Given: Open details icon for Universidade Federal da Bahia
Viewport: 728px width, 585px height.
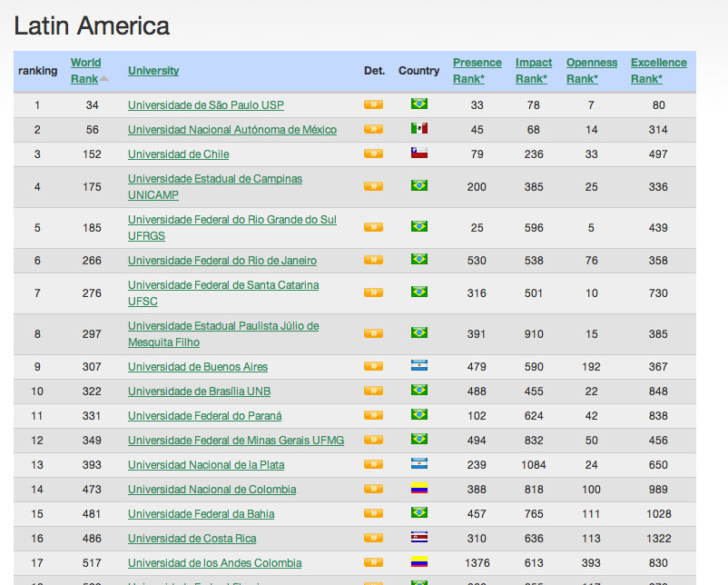Looking at the screenshot, I should pyautogui.click(x=373, y=513).
